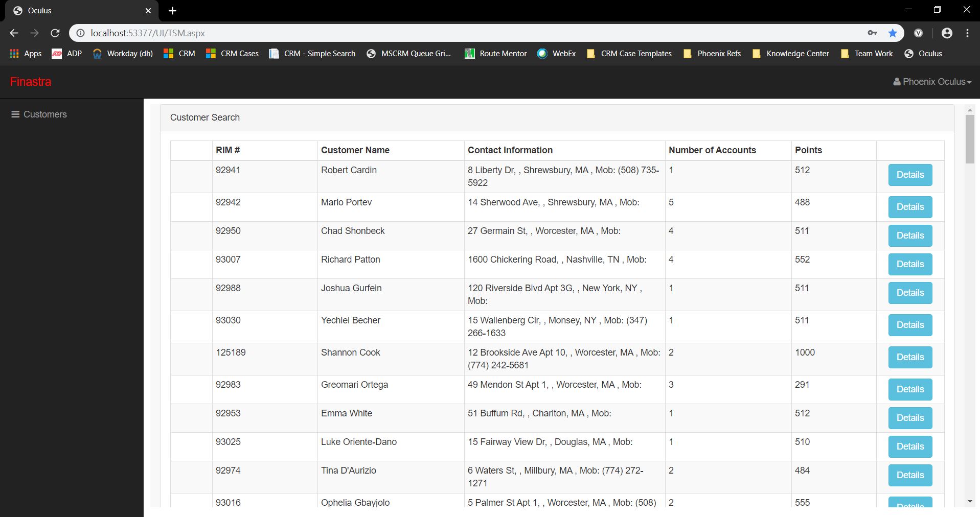Open Details for Greomari Ortega
This screenshot has height=517, width=980.
click(910, 389)
